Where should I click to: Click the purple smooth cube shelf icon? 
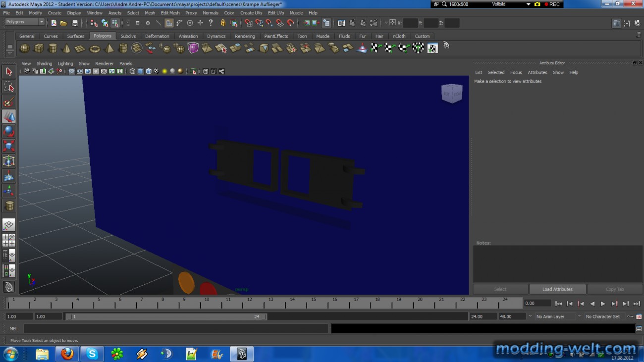(x=193, y=48)
